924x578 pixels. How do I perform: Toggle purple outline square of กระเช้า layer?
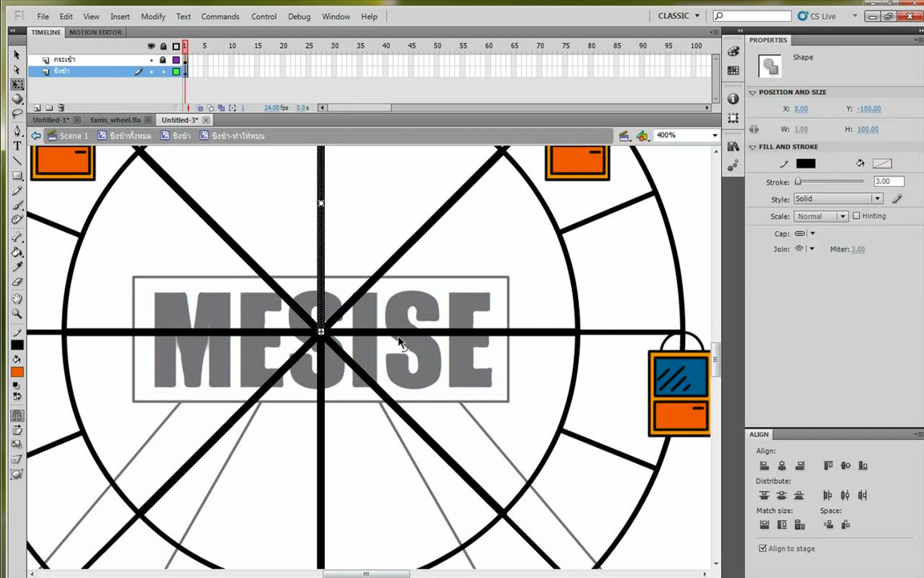point(176,60)
